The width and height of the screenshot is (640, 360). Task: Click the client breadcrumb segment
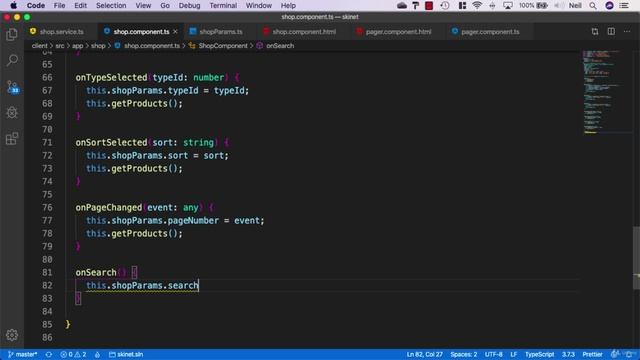(40, 46)
